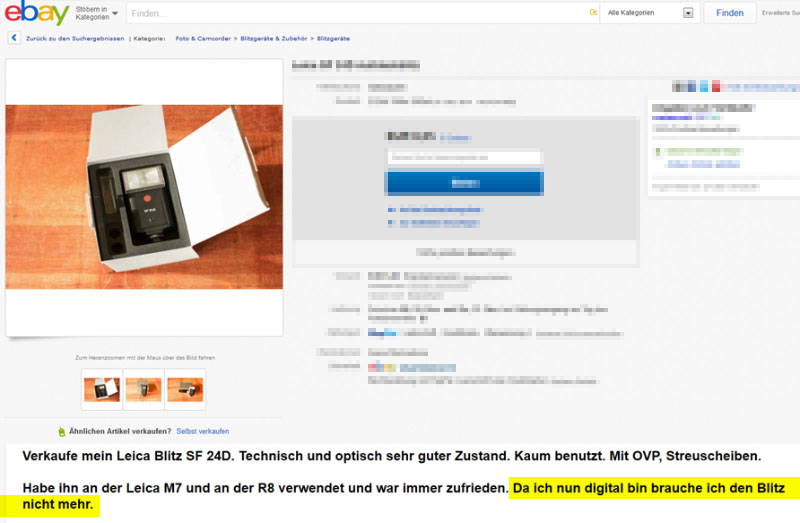Click the Alle Kategorien dropdown arrow

pos(688,13)
